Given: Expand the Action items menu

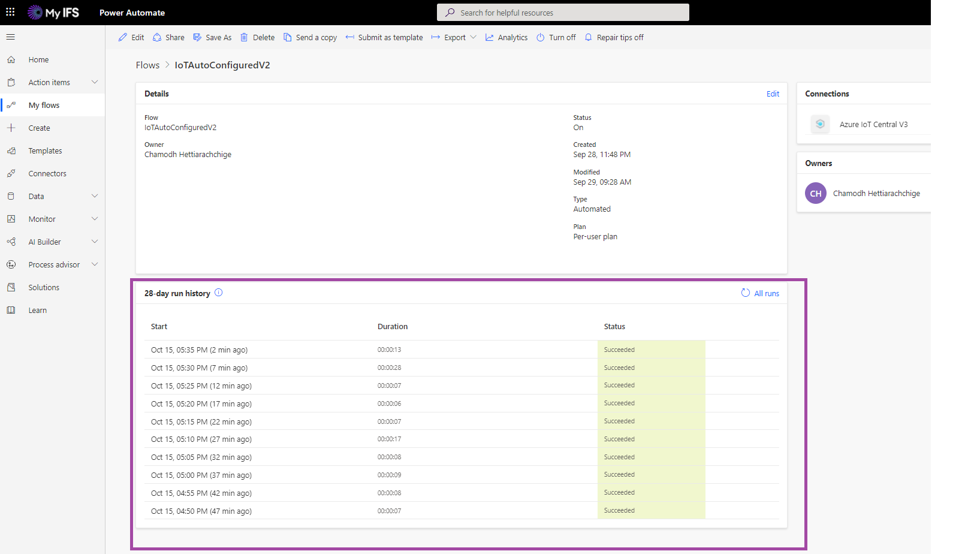Looking at the screenshot, I should [94, 82].
